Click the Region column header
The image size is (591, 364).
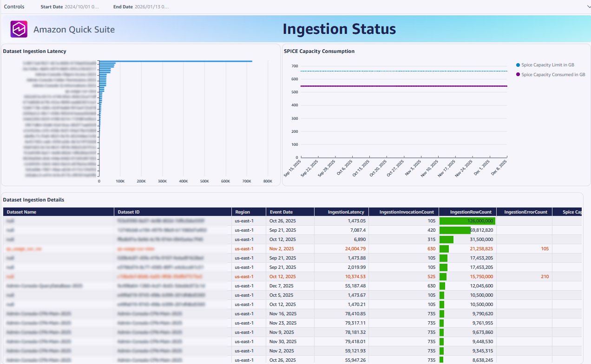[x=243, y=212]
